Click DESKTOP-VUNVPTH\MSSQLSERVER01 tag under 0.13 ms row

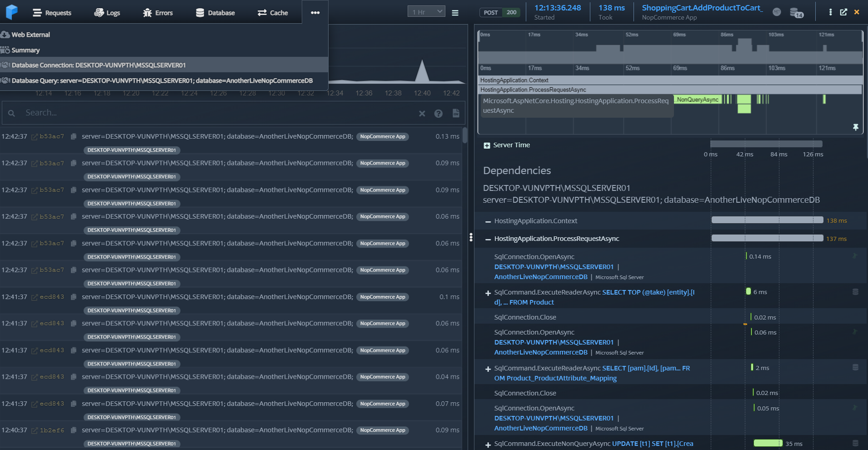click(x=132, y=150)
